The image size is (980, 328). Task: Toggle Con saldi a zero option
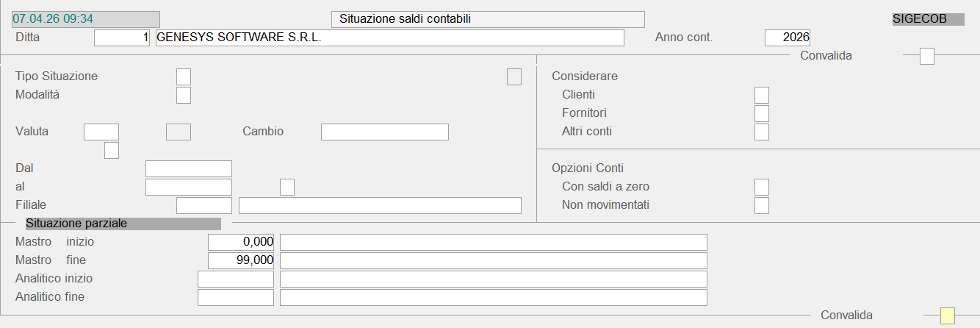click(762, 187)
